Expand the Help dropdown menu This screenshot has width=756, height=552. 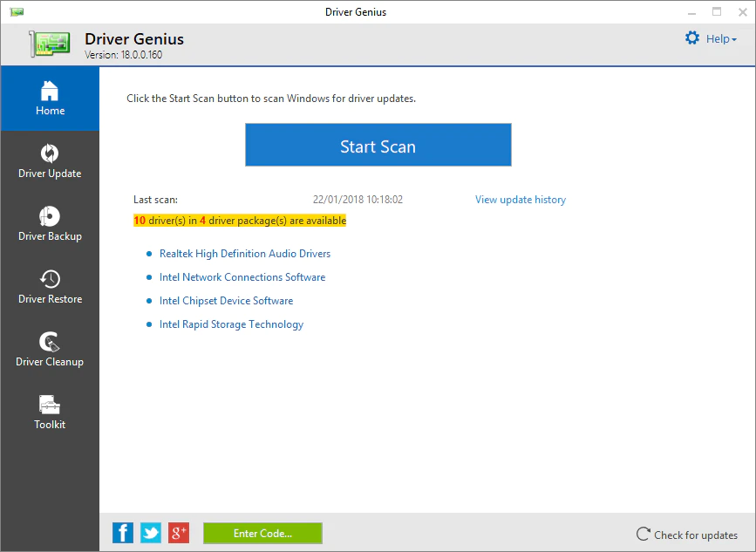[721, 39]
